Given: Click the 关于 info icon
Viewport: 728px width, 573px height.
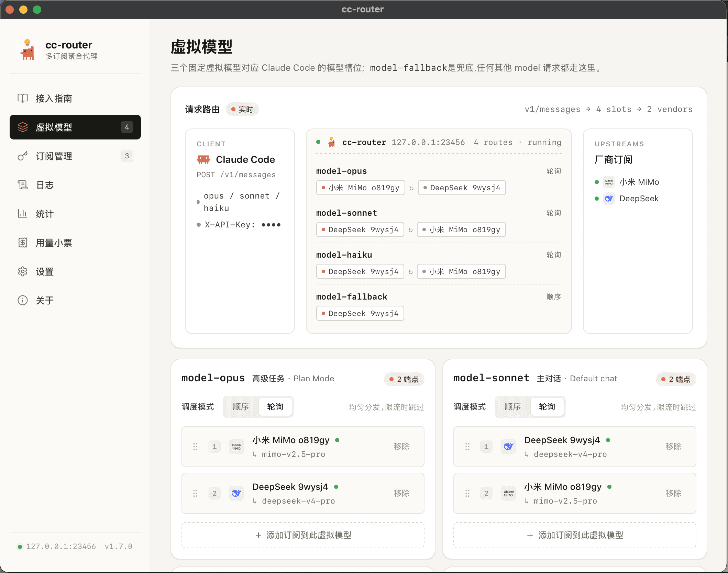Looking at the screenshot, I should [23, 300].
